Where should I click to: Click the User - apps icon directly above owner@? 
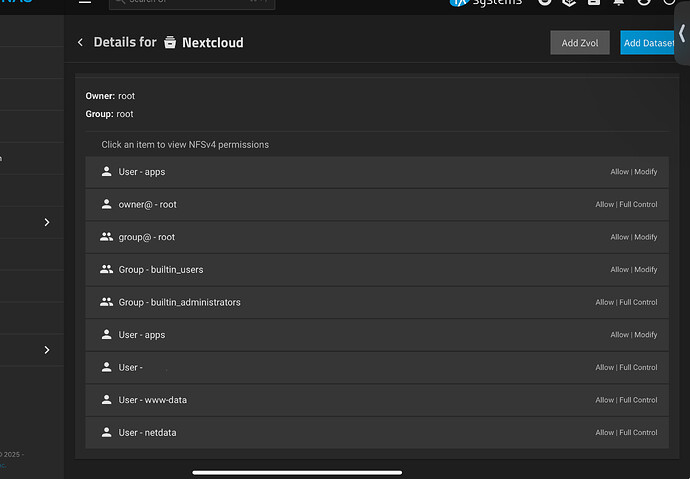pos(106,172)
